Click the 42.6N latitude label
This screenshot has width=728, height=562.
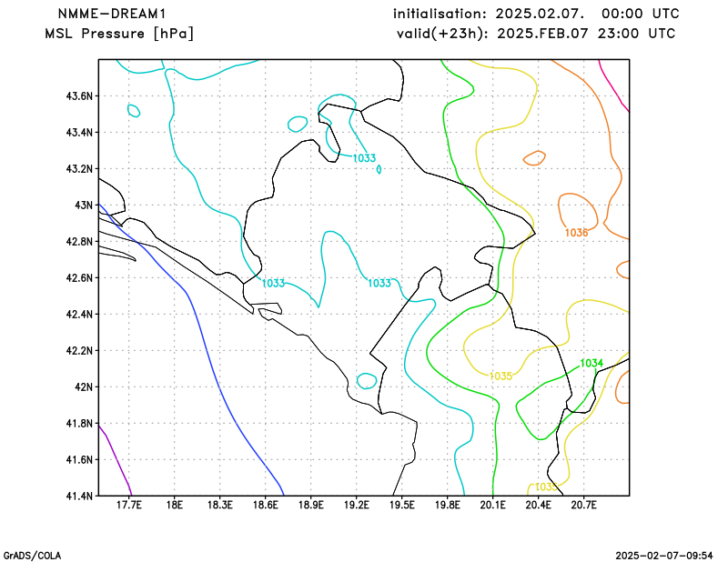pos(79,278)
